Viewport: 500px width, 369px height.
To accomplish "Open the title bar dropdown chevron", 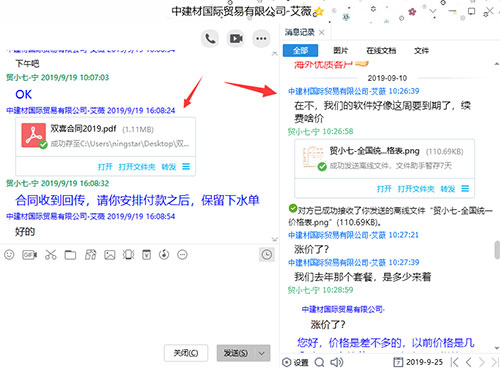I will tap(433, 11).
